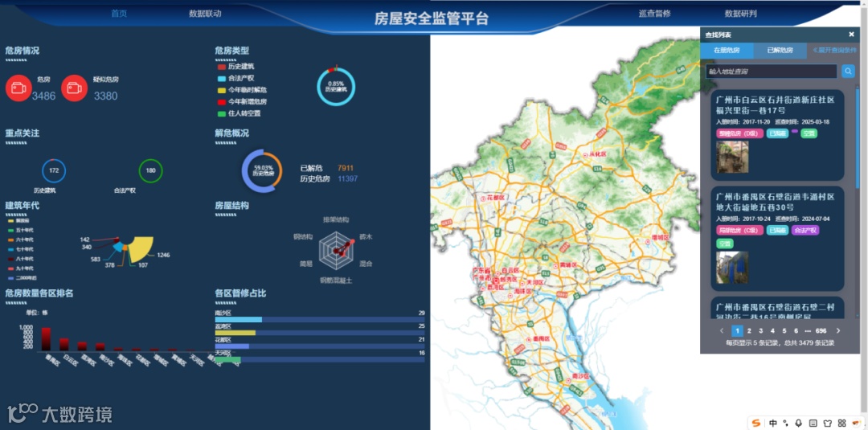Switch to the 在册危房 tab

[x=727, y=51]
